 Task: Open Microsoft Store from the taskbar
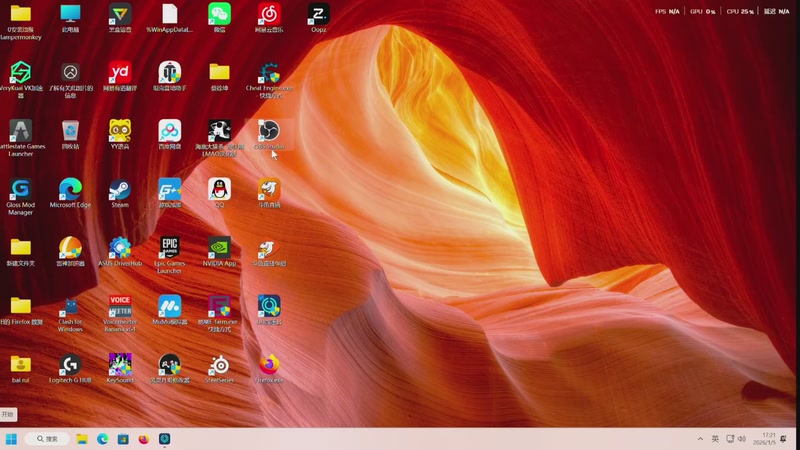[123, 439]
